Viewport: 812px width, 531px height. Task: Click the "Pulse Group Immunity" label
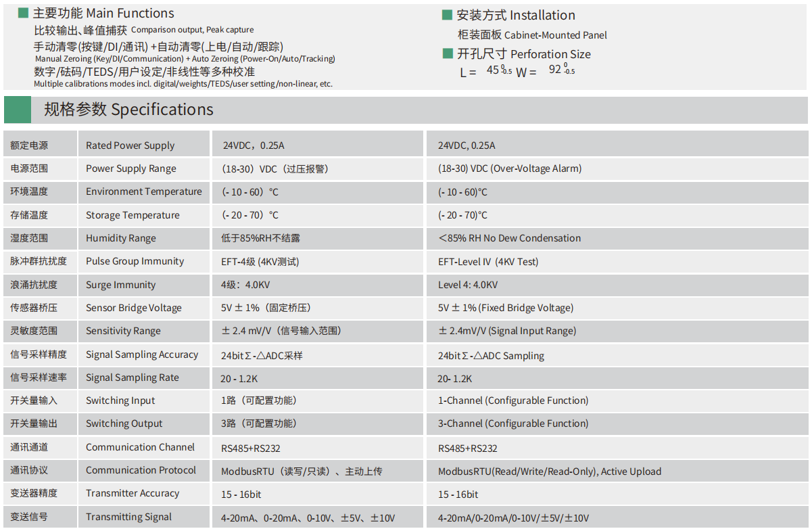point(135,261)
